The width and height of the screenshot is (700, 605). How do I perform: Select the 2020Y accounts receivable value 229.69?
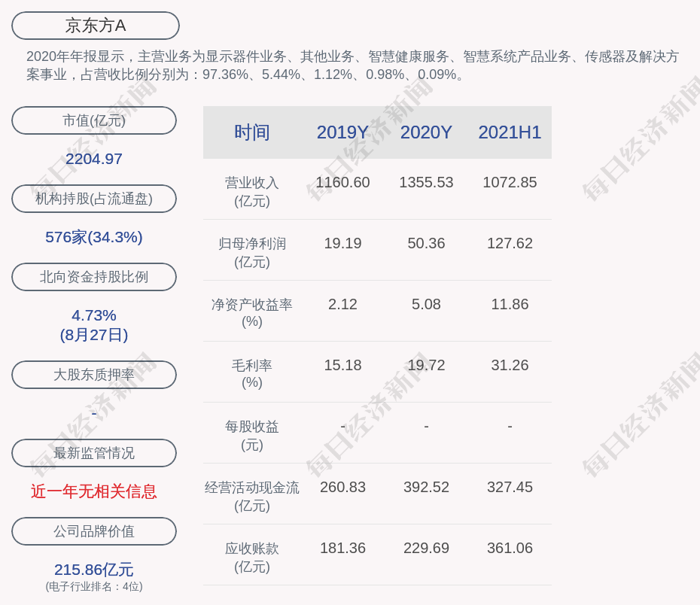(426, 548)
